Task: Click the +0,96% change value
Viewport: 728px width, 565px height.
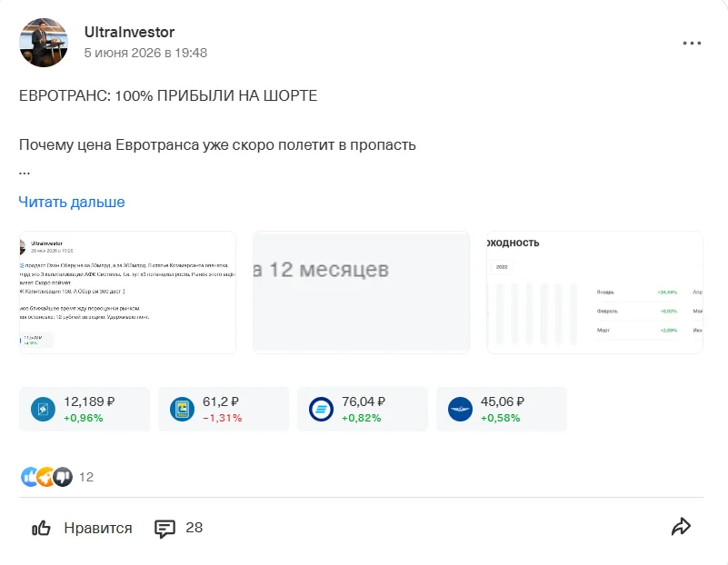Action: coord(83,418)
